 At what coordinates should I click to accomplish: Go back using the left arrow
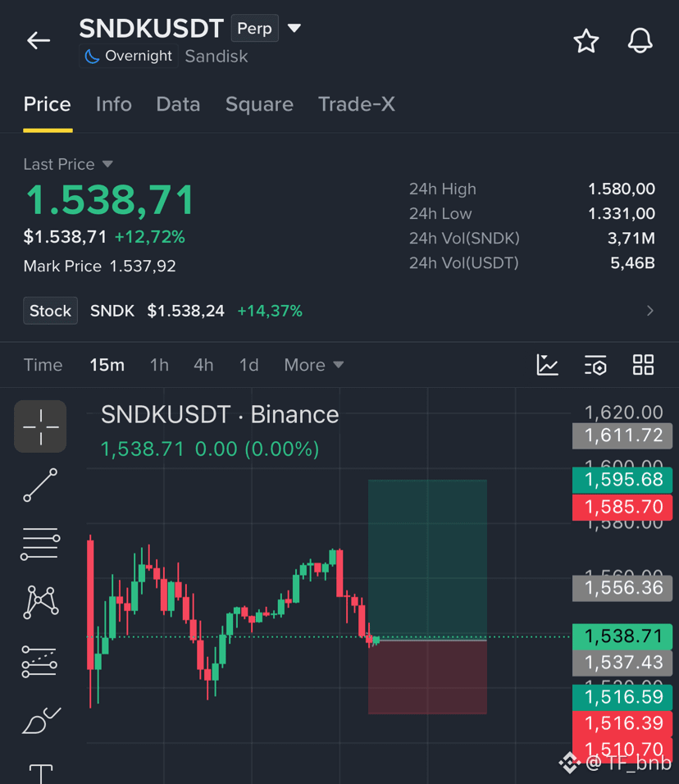point(39,40)
